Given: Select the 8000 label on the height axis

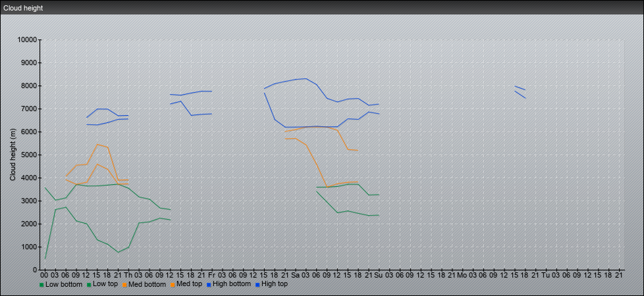Looking at the screenshot, I should click(x=29, y=86).
